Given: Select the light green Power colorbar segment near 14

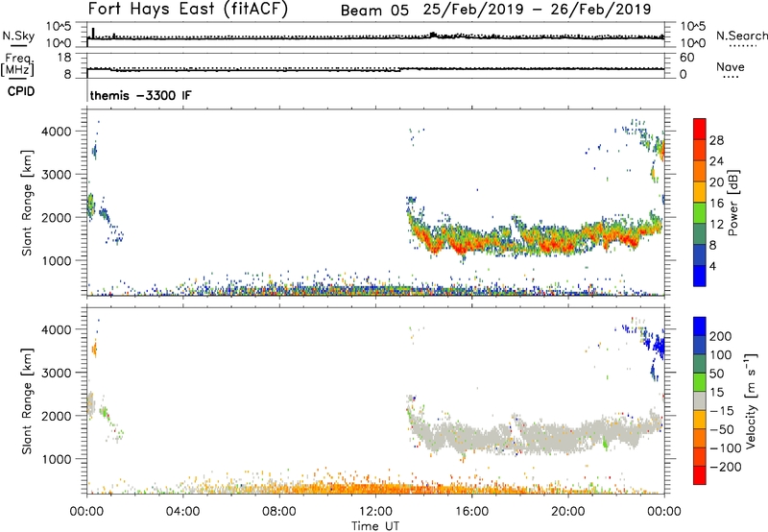Looking at the screenshot, I should tap(700, 212).
